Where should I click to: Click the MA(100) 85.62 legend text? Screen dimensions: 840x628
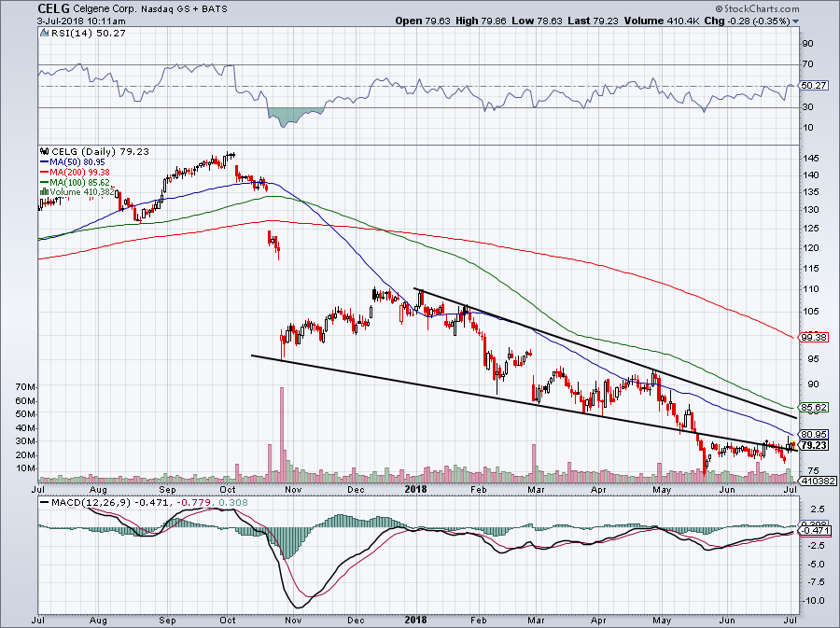click(80, 183)
